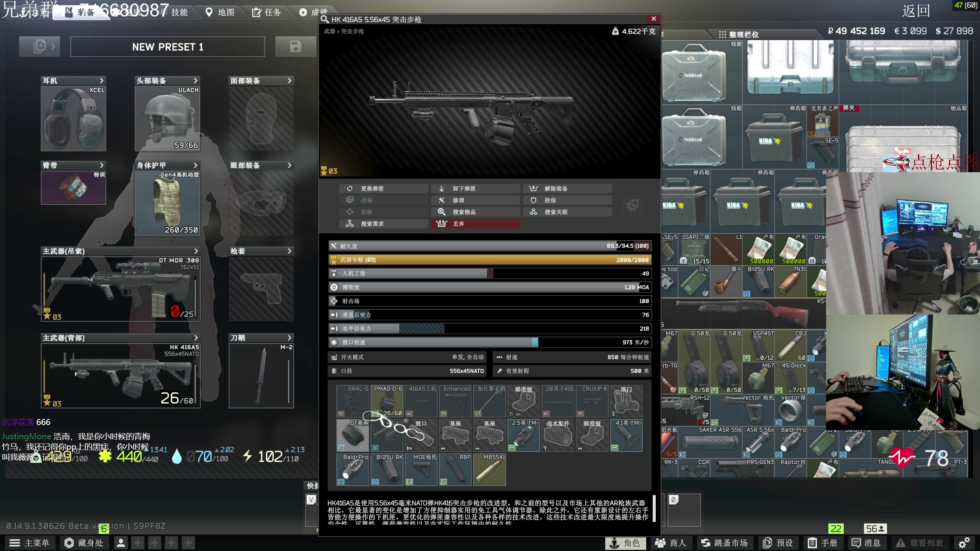Click the 特训 armband item

tap(73, 187)
